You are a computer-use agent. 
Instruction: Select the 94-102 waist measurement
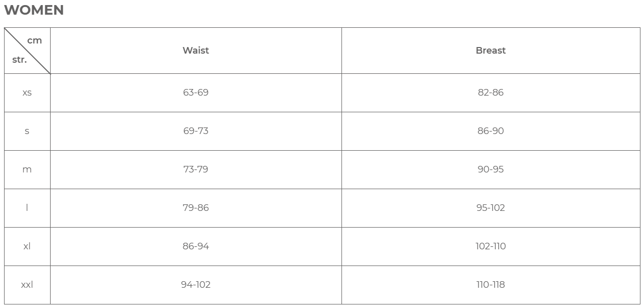pos(196,285)
